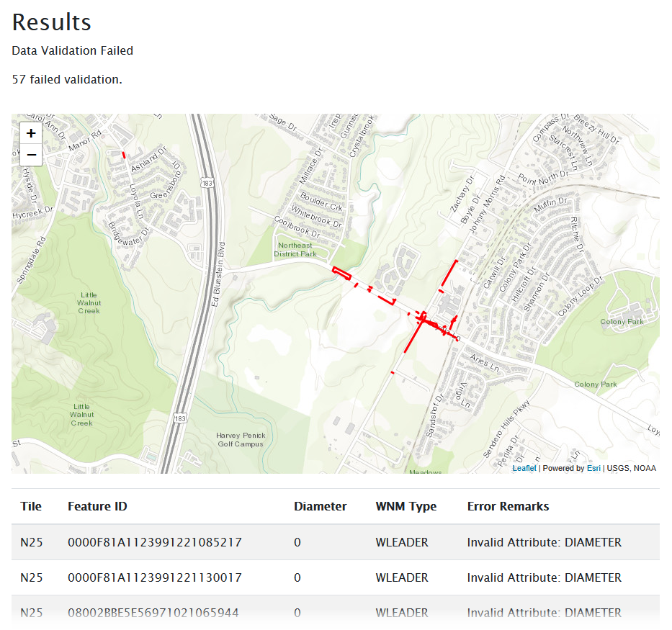Click the upper 183 highway shield
This screenshot has width=672, height=630.
pos(207,184)
